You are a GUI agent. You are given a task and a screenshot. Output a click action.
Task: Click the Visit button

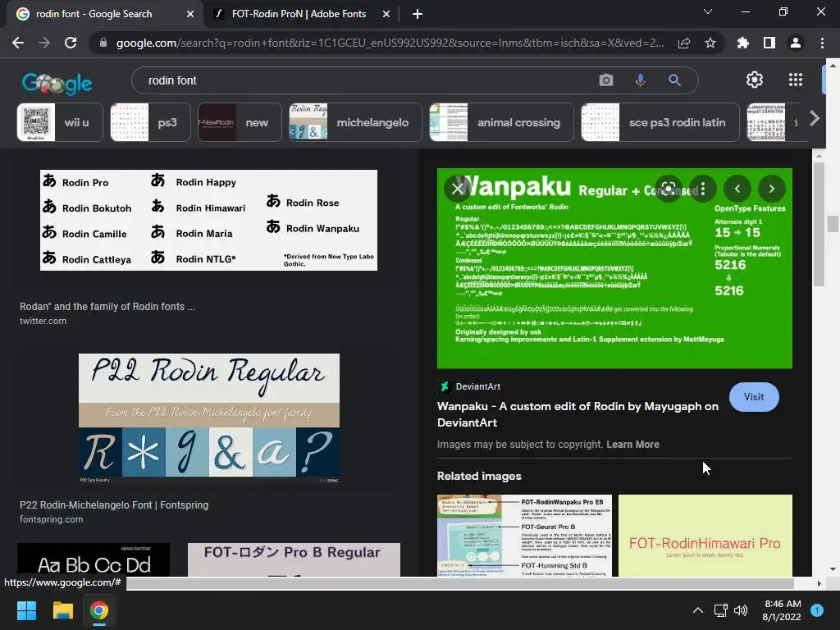(754, 397)
